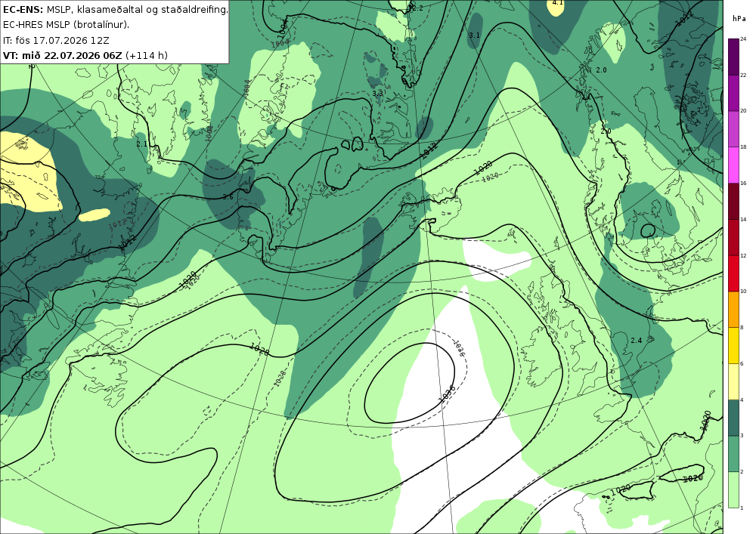756x534 pixels.
Task: Click the 3.1 spread value near top
Action: click(x=475, y=35)
